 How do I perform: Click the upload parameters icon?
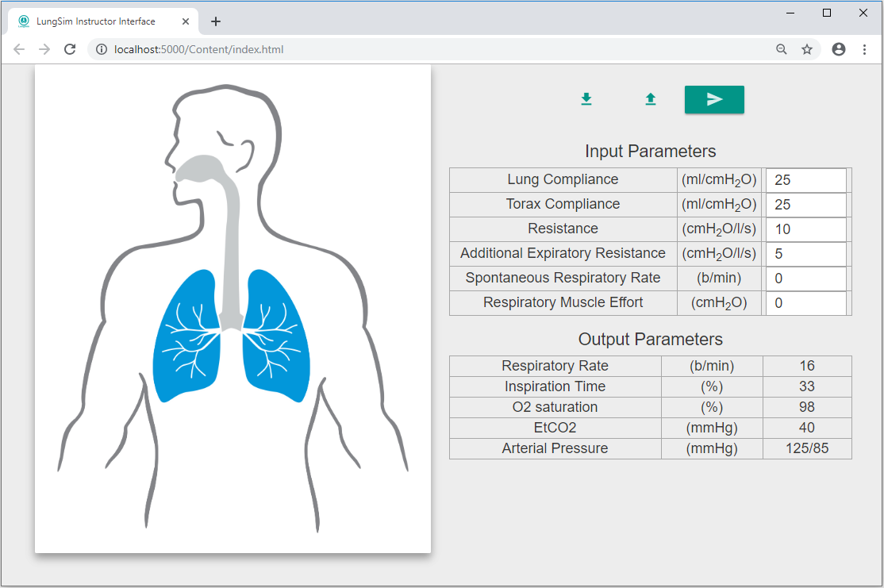tap(651, 99)
